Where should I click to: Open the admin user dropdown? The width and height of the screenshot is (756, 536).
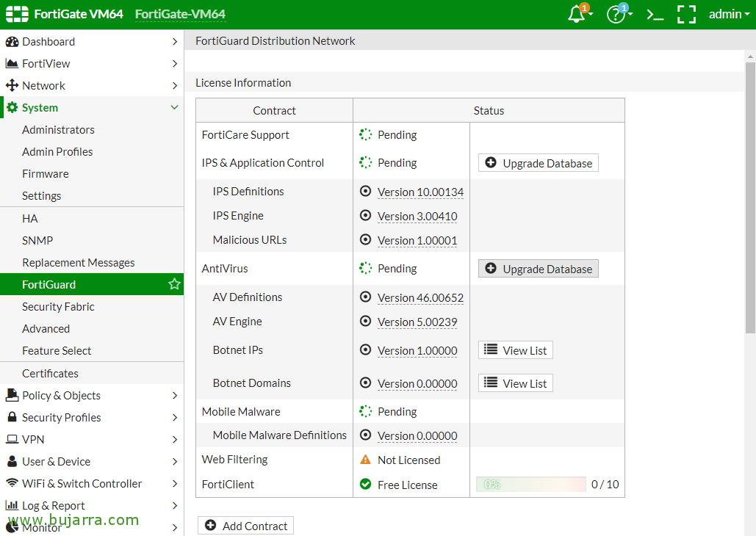[x=729, y=15]
